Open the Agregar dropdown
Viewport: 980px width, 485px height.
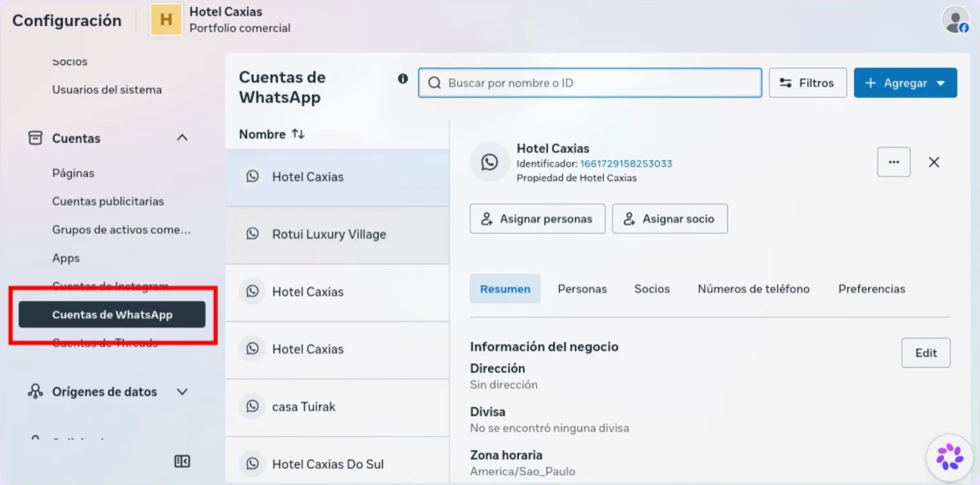click(x=905, y=83)
